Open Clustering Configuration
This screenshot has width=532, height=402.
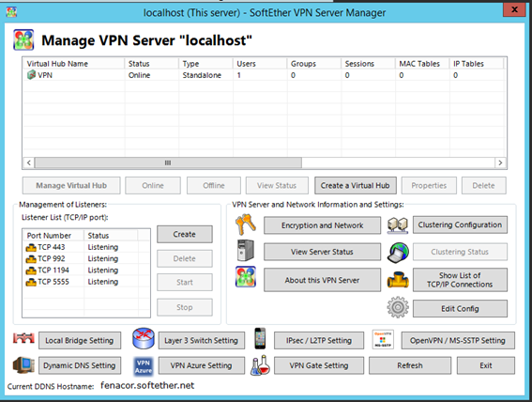[x=460, y=224]
